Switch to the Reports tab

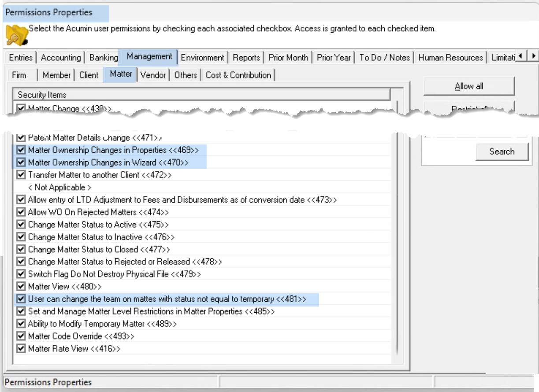246,57
